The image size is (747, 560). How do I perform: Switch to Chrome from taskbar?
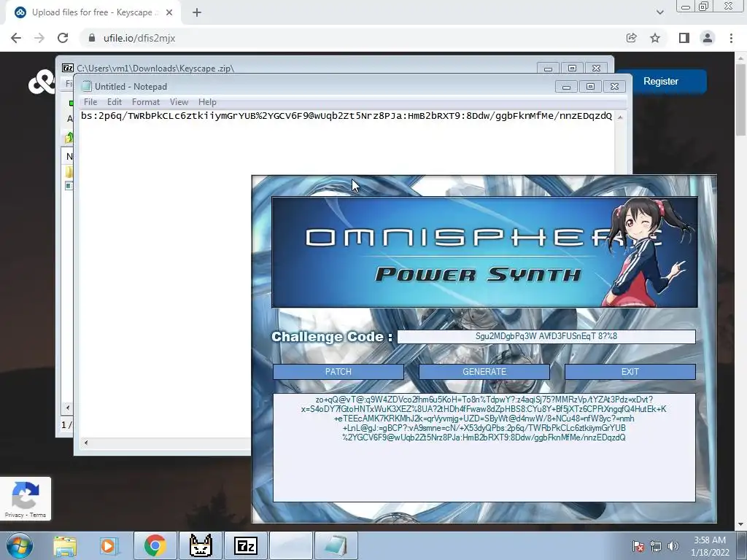(x=155, y=545)
